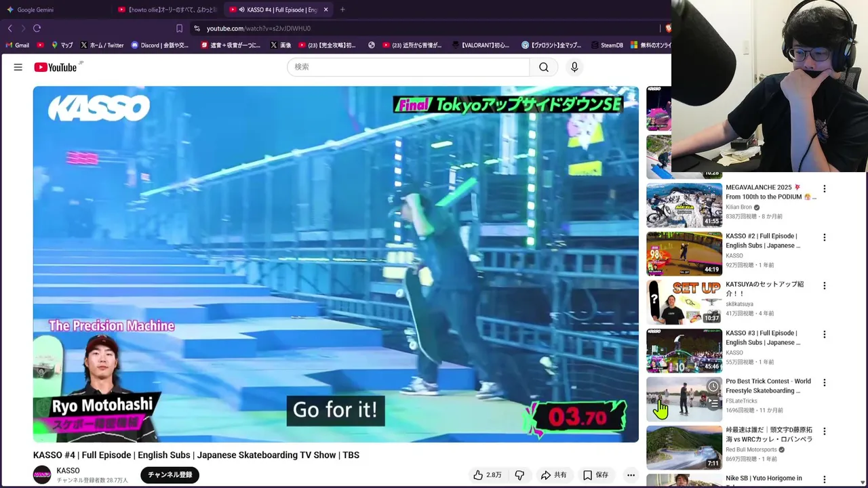868x488 pixels.
Task: Click the main video player
Action: [x=336, y=264]
